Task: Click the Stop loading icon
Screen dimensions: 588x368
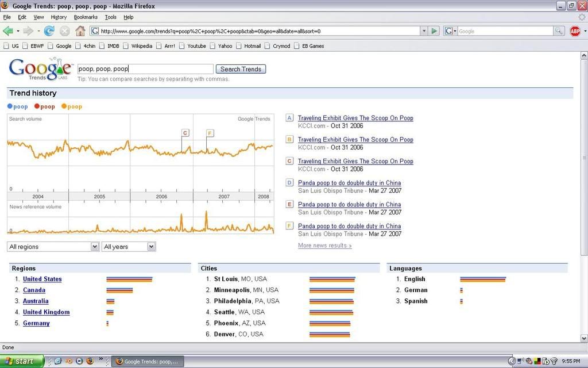Action: click(64, 31)
